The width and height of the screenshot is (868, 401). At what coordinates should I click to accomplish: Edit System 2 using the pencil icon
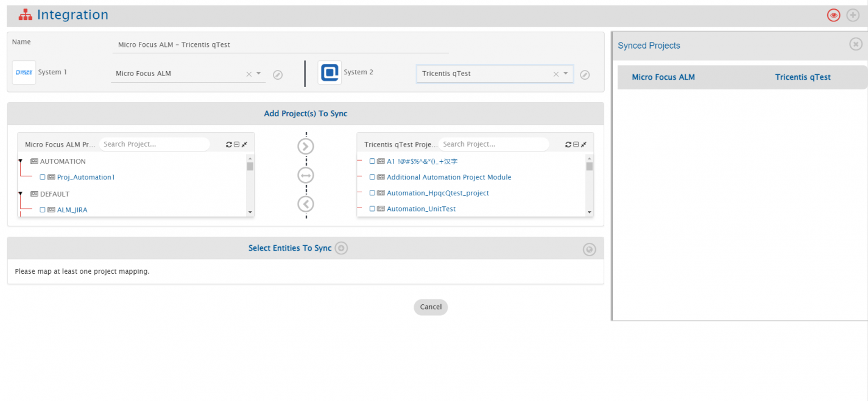(x=585, y=75)
